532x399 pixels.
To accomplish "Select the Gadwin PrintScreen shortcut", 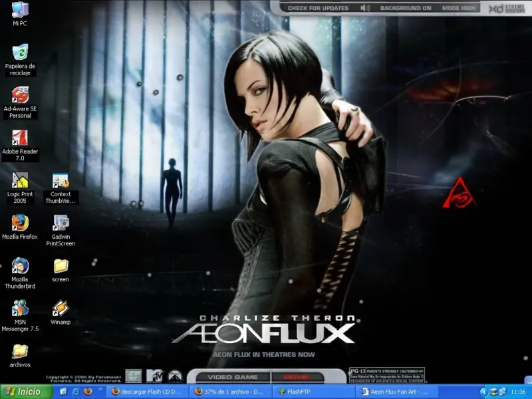I will [x=61, y=231].
